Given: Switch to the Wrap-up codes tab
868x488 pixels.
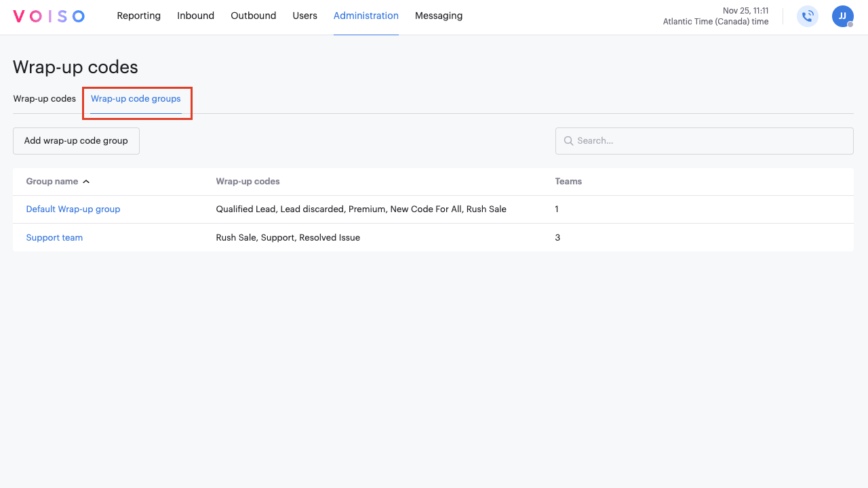Looking at the screenshot, I should tap(45, 99).
